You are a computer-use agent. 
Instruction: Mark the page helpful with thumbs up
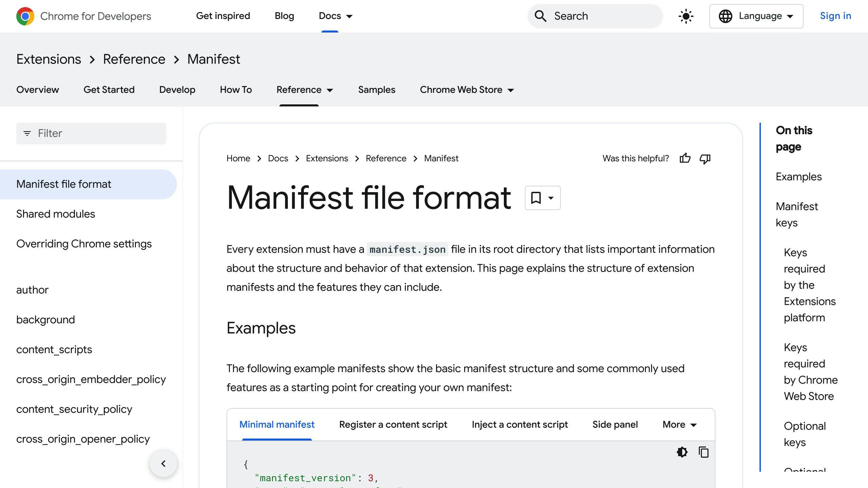pos(685,158)
